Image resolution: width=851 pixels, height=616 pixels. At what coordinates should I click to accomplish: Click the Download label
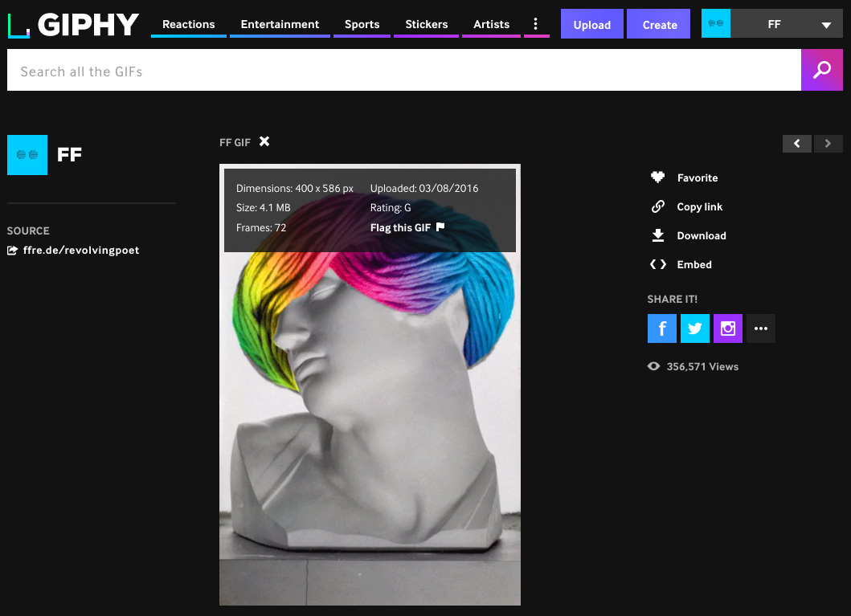tap(702, 235)
